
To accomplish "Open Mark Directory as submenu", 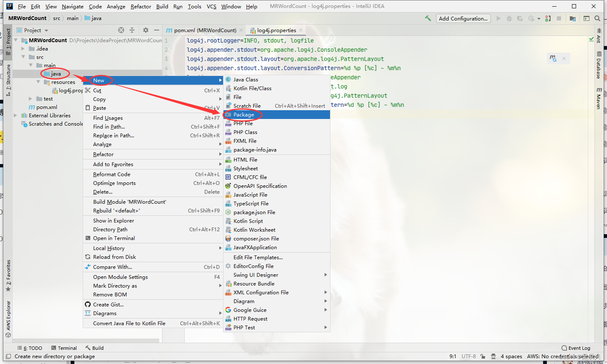I will click(153, 286).
